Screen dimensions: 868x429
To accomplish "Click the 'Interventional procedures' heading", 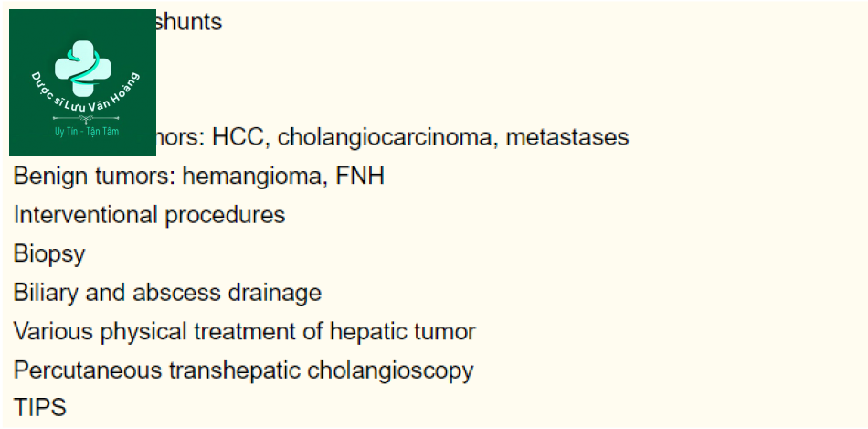I will (150, 215).
